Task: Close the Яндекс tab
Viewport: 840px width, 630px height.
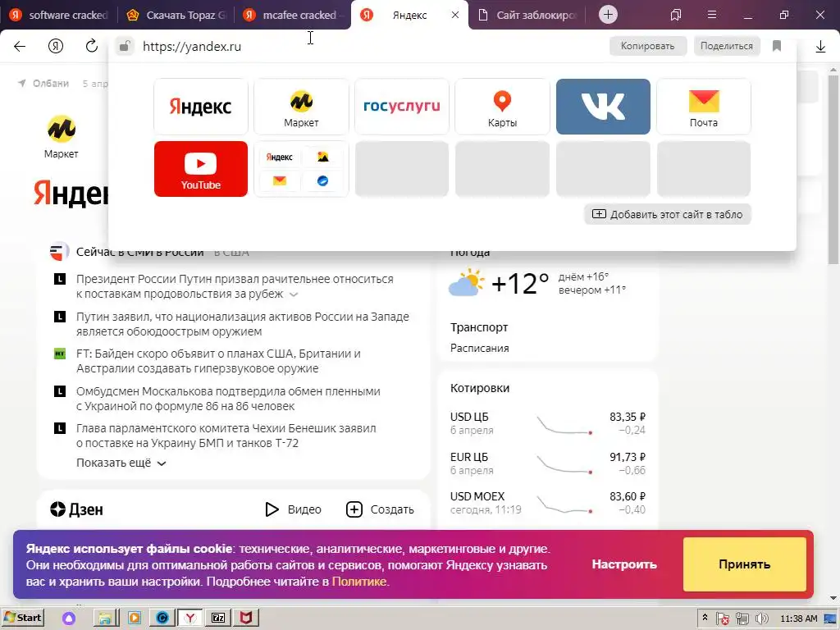Action: 455,15
